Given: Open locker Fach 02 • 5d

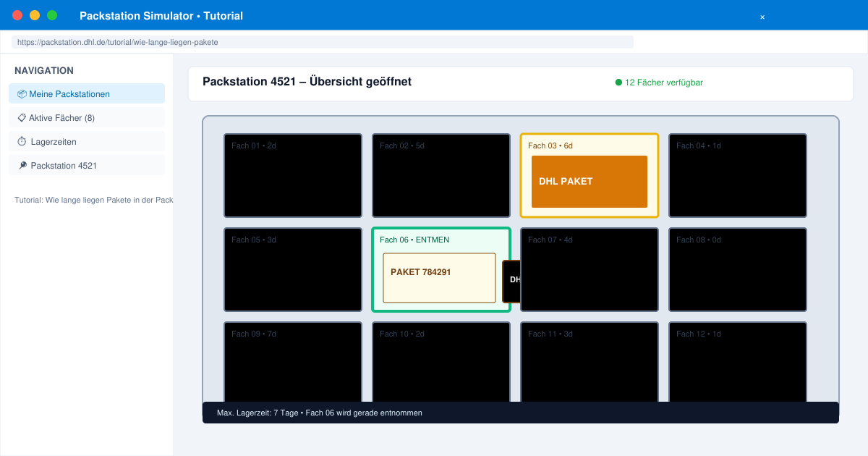Looking at the screenshot, I should coord(441,175).
